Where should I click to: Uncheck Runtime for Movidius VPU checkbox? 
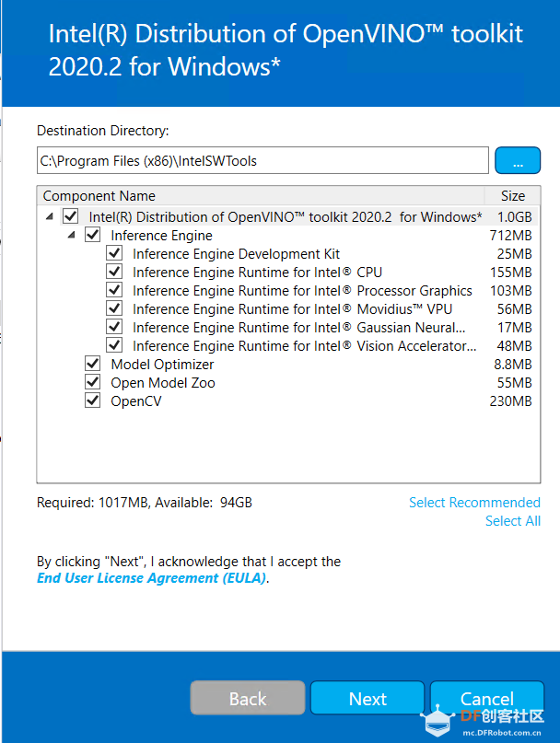[x=114, y=308]
